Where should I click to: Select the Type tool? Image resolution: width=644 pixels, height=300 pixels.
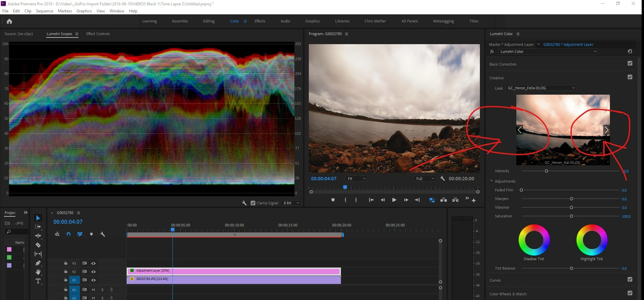pos(38,281)
